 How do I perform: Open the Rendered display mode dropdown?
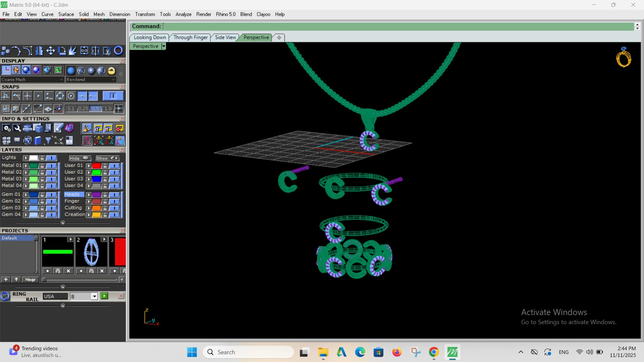tap(91, 79)
